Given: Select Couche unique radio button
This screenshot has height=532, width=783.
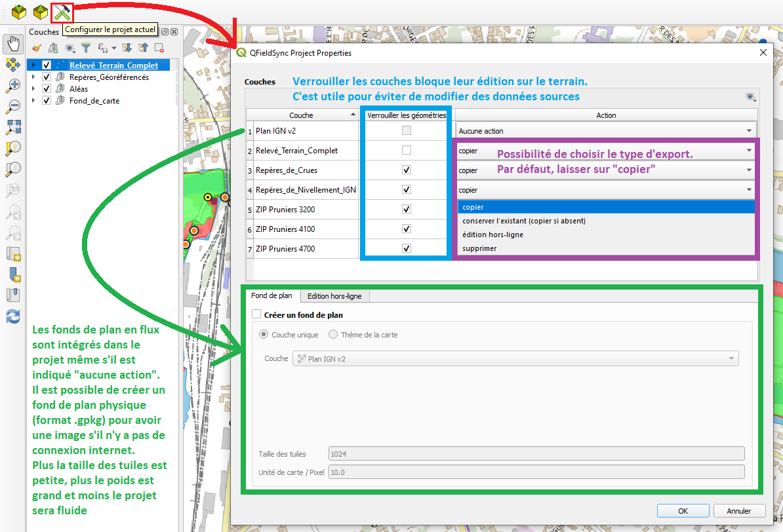Looking at the screenshot, I should (x=264, y=334).
